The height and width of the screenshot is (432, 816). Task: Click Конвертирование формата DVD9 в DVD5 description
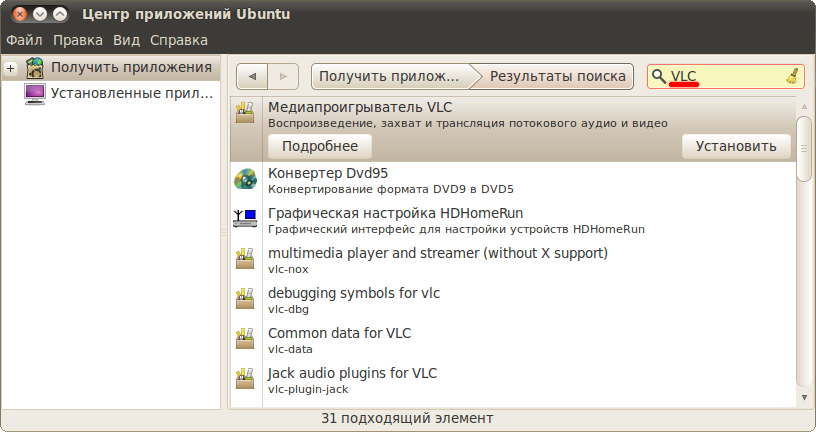pyautogui.click(x=391, y=189)
